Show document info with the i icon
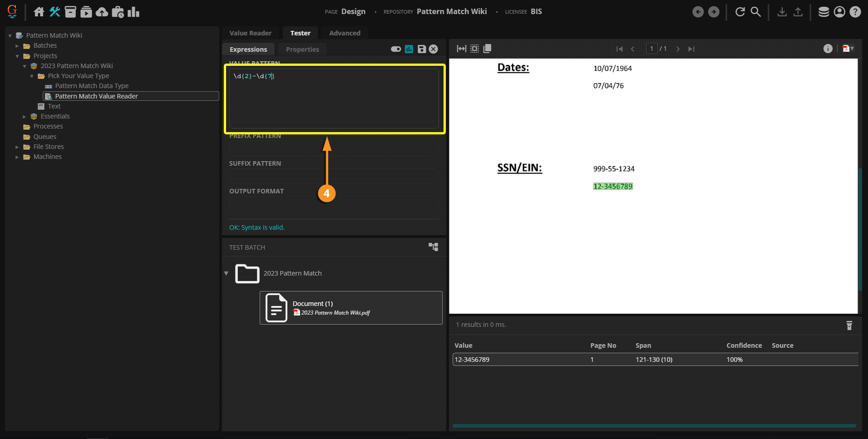Viewport: 868px width, 439px height. click(828, 49)
